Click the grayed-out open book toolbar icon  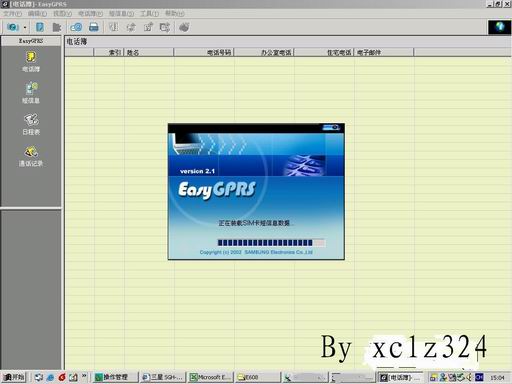[113, 27]
